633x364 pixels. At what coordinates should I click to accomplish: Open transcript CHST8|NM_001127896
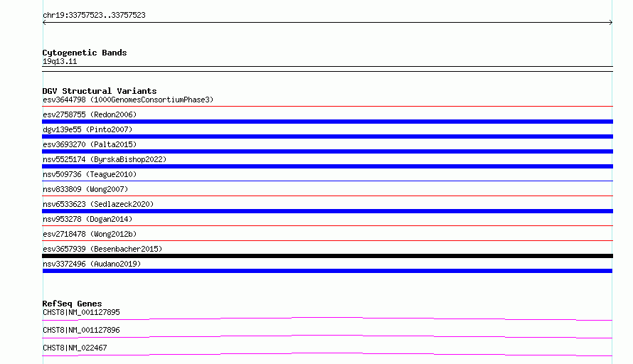[x=81, y=330]
